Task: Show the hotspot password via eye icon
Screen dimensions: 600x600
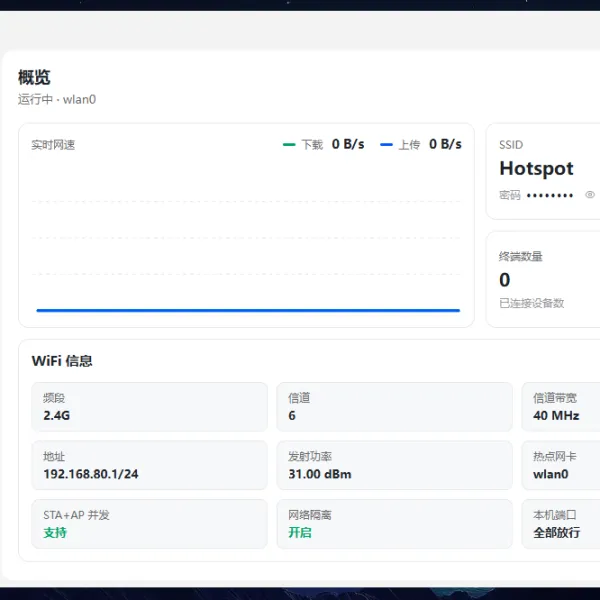Action: click(590, 195)
